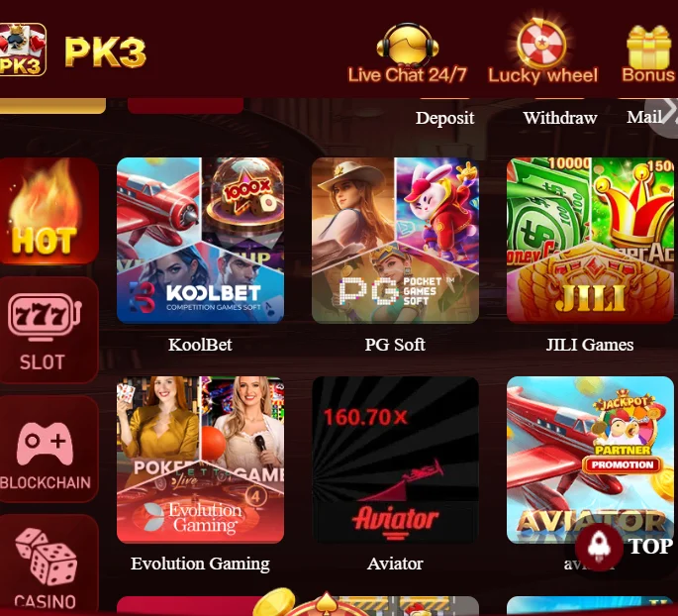Open the JILI Games thumbnail
This screenshot has width=678, height=616.
[x=590, y=241]
